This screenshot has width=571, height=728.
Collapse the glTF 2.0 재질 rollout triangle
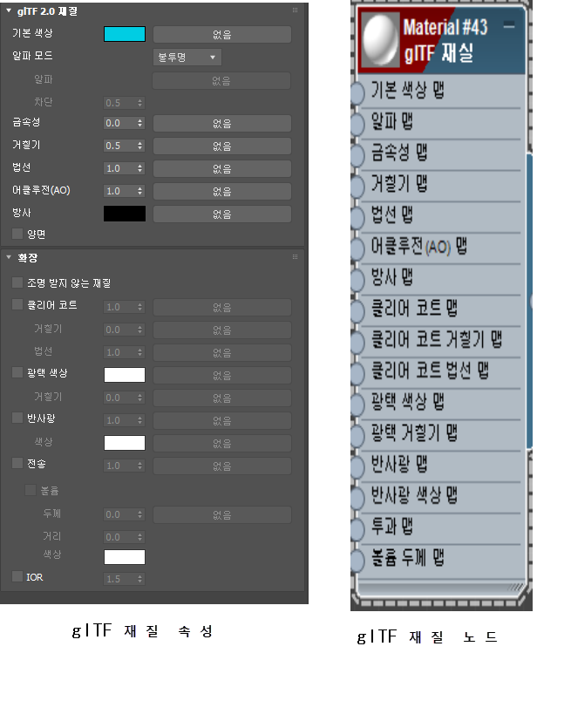[9, 10]
